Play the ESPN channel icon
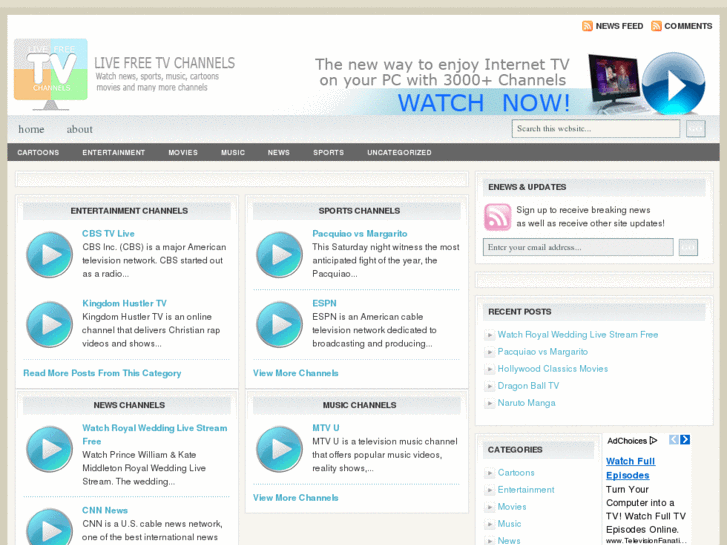This screenshot has height=545, width=727. click(x=279, y=324)
